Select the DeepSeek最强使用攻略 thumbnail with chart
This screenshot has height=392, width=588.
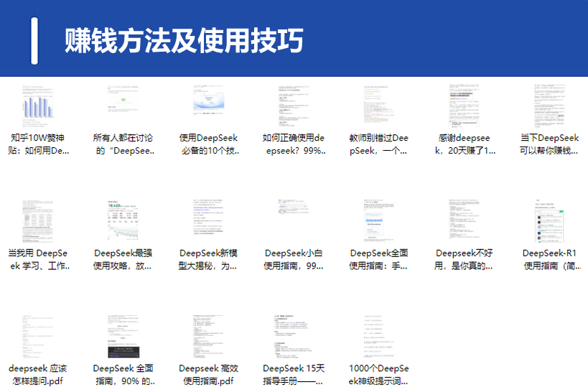pyautogui.click(x=123, y=221)
